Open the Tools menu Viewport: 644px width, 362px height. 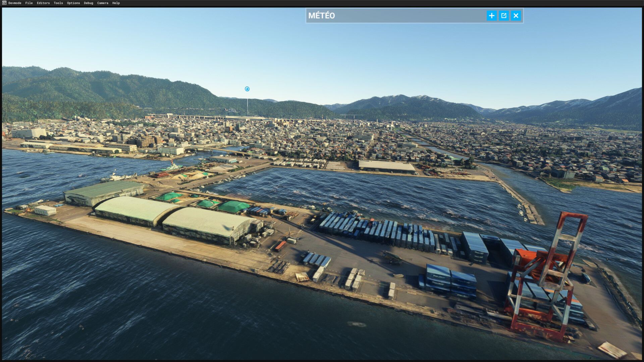coord(58,3)
